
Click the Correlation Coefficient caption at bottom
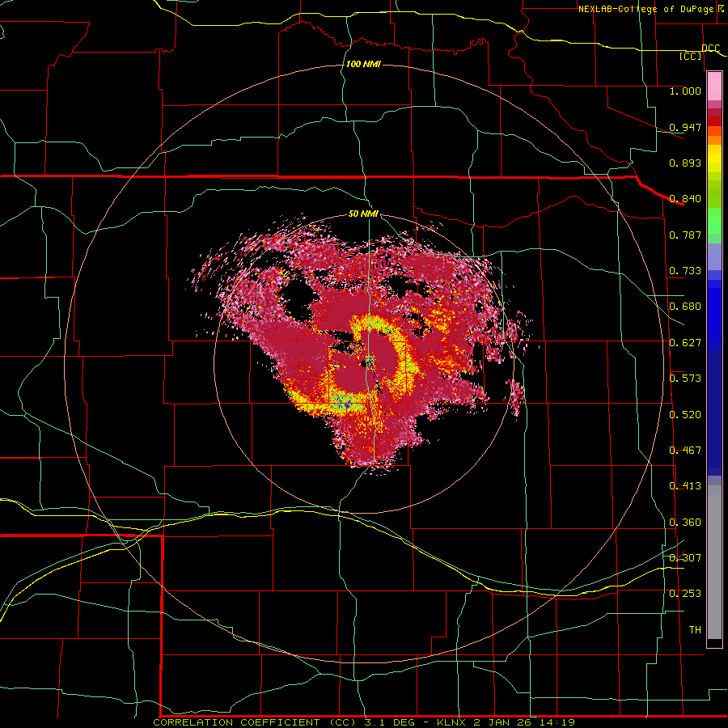363,722
